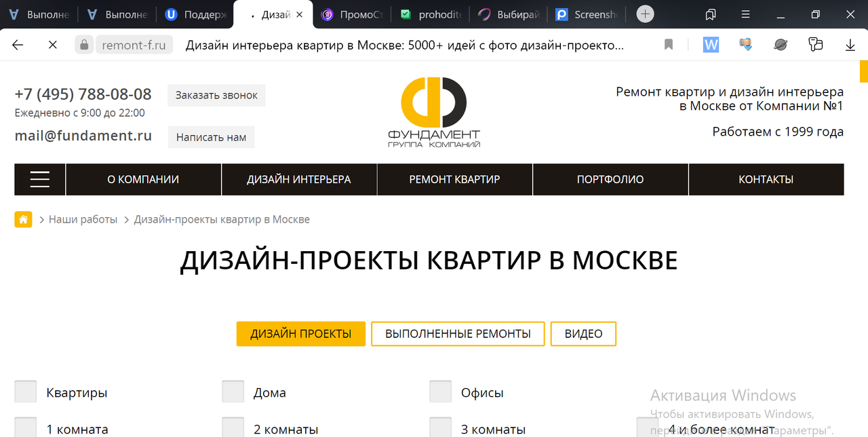Screen dimensions: 868x437
Task: Go to the home breadcrumb icon
Action: [24, 219]
